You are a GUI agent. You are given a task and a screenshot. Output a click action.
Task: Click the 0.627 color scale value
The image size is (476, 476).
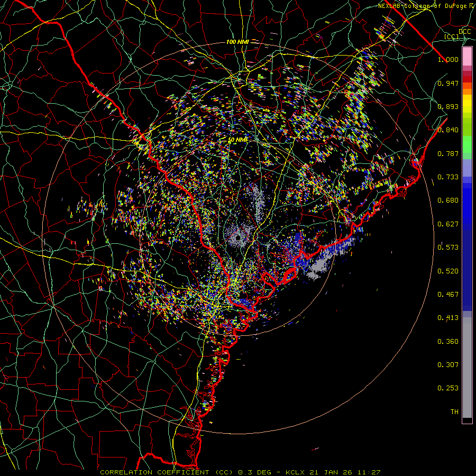tap(448, 224)
